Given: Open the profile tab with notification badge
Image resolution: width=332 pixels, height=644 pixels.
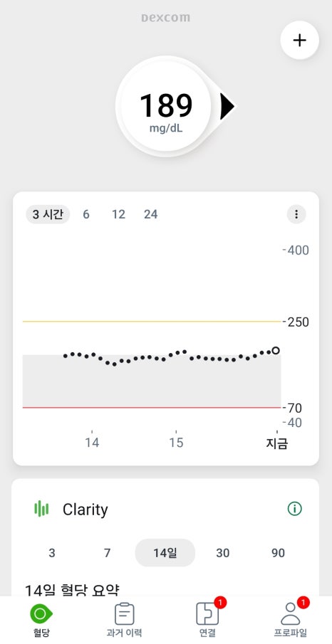Looking at the screenshot, I should pos(291,620).
